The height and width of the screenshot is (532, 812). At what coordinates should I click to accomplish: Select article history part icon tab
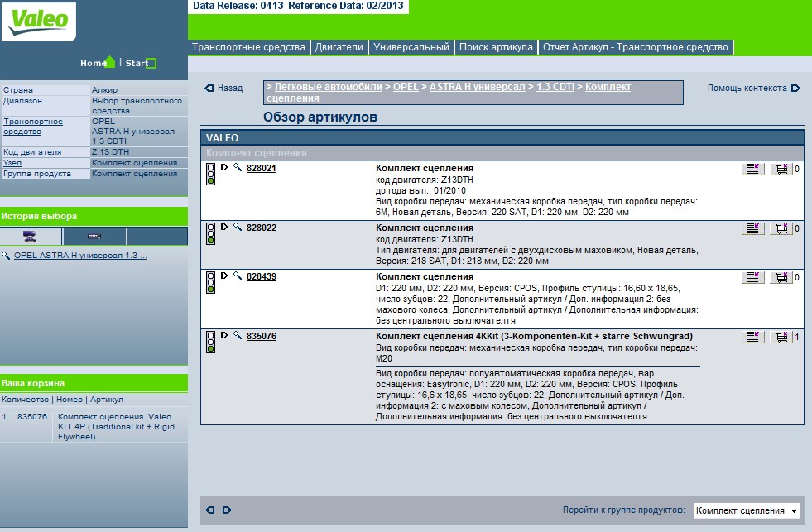tap(94, 236)
